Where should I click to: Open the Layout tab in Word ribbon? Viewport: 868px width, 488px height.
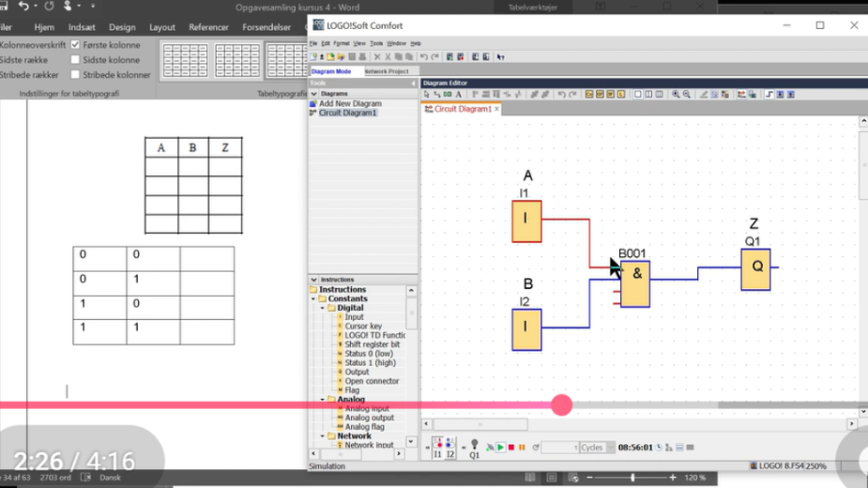161,27
